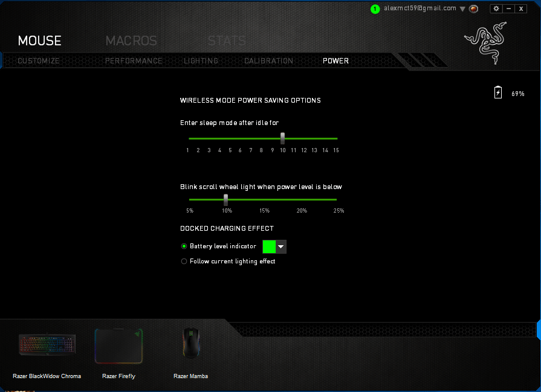
Task: Open the LIGHTING subtab
Action: pos(201,60)
